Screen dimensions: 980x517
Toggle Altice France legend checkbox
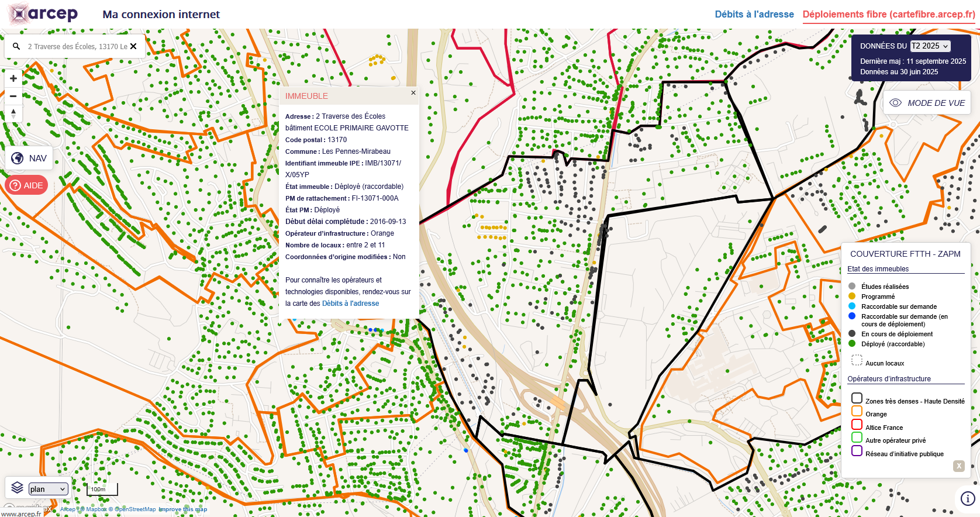tap(857, 425)
